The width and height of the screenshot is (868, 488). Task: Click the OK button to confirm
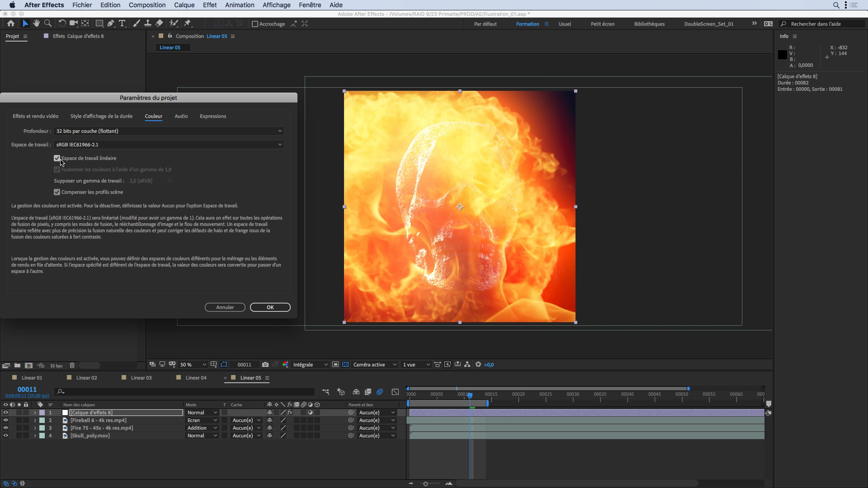[269, 307]
